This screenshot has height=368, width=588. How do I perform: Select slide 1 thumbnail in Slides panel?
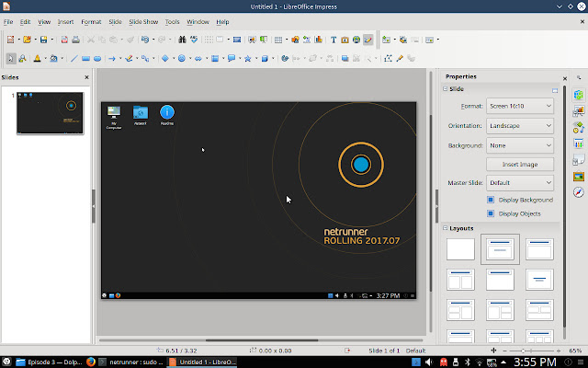tap(51, 114)
